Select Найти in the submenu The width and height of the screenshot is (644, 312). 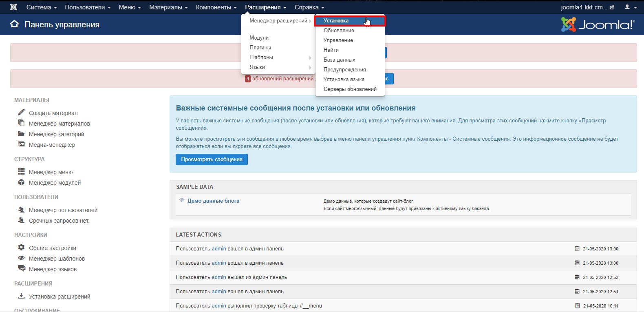(350, 50)
